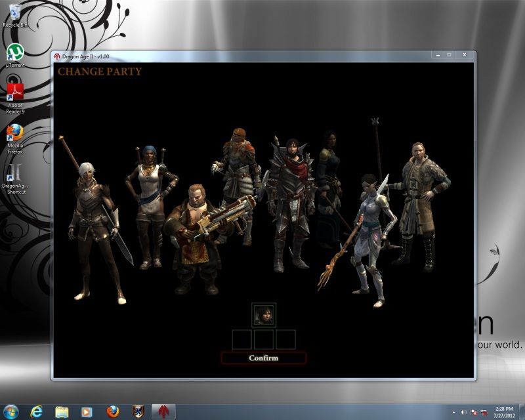
Task: Open the µTorrent desktop icon
Action: point(14,55)
